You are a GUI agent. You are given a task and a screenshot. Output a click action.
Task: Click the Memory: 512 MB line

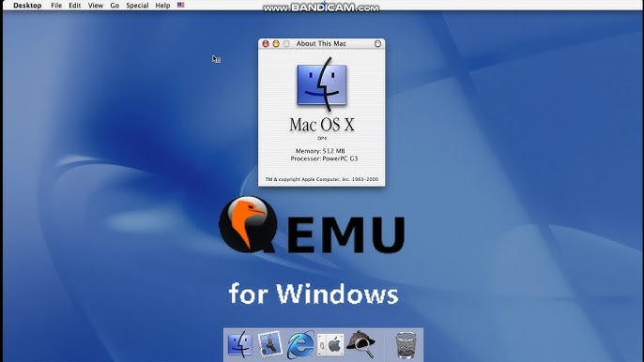pyautogui.click(x=320, y=151)
